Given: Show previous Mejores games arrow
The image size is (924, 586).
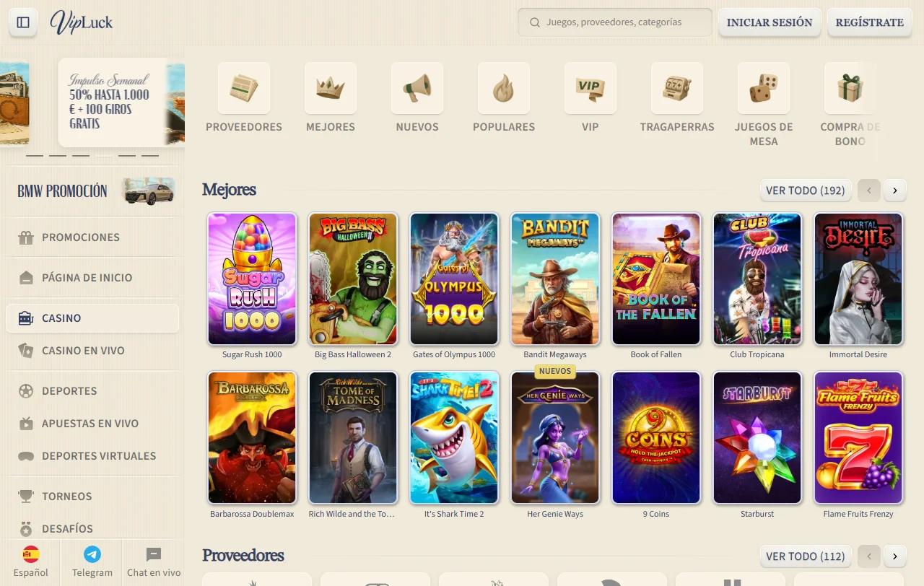Looking at the screenshot, I should tap(869, 191).
